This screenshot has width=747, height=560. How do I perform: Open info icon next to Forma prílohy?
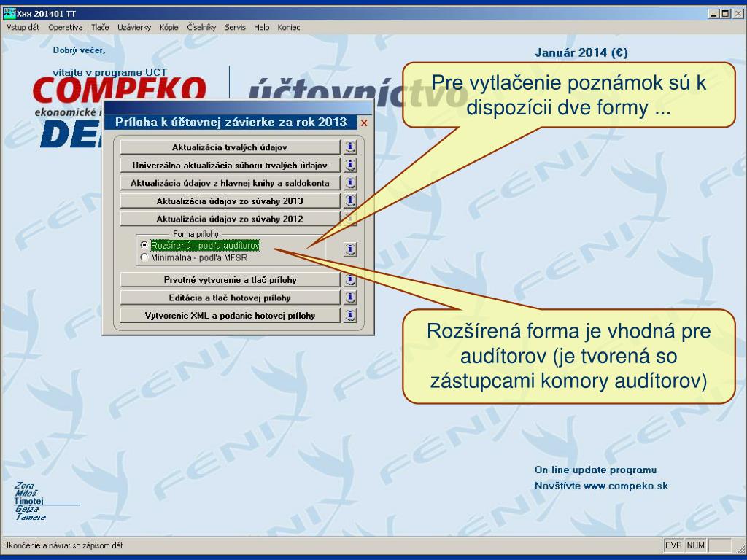[350, 249]
